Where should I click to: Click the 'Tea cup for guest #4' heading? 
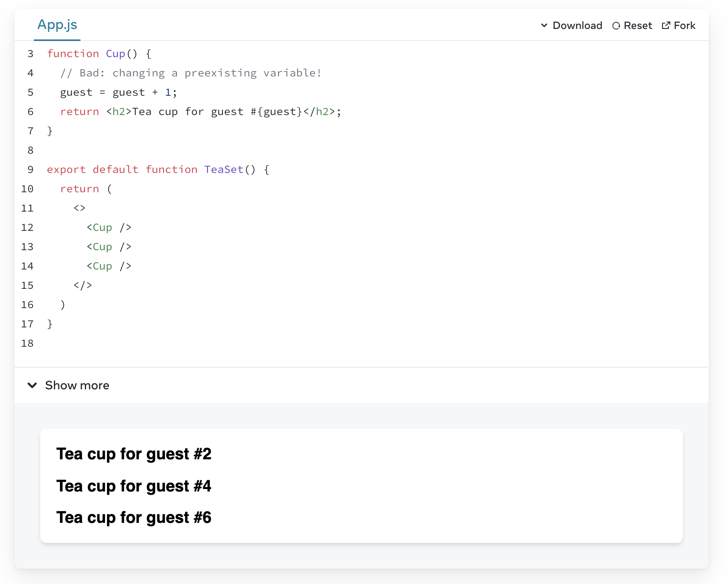click(134, 486)
